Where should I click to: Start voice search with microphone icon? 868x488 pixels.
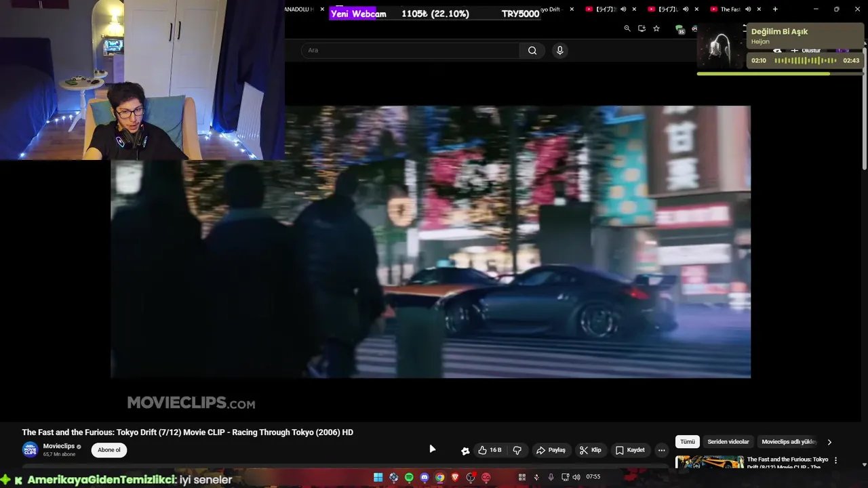(559, 50)
